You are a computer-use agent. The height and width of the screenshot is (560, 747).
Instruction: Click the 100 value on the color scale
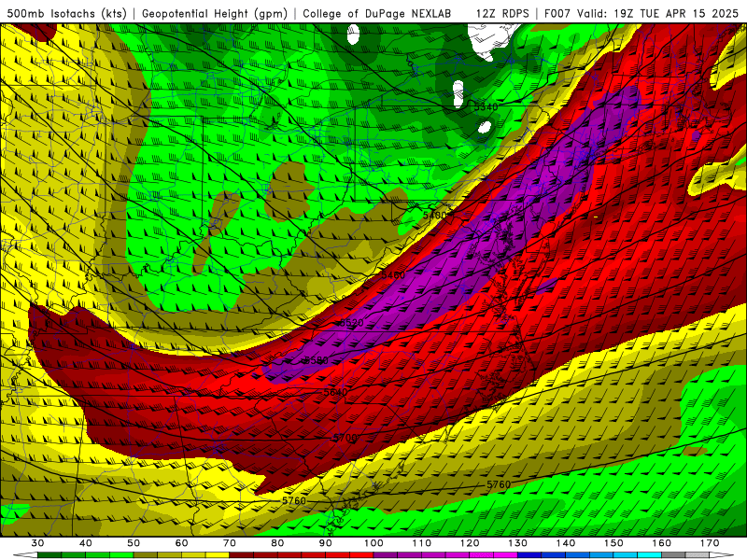point(374,543)
